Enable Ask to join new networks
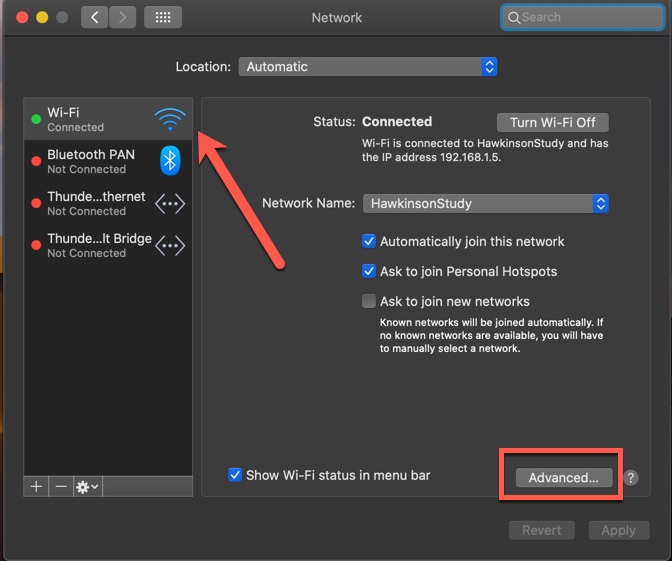Viewport: 672px width, 561px height. click(x=369, y=301)
